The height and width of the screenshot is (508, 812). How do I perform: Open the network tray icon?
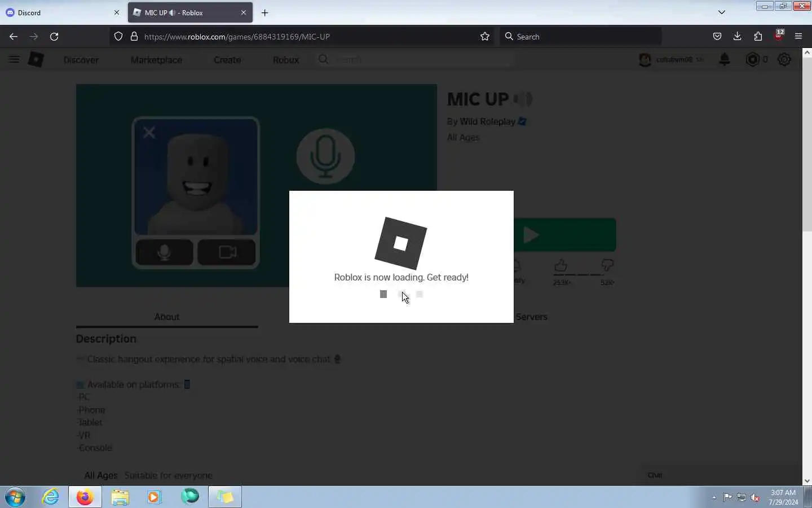(x=742, y=498)
